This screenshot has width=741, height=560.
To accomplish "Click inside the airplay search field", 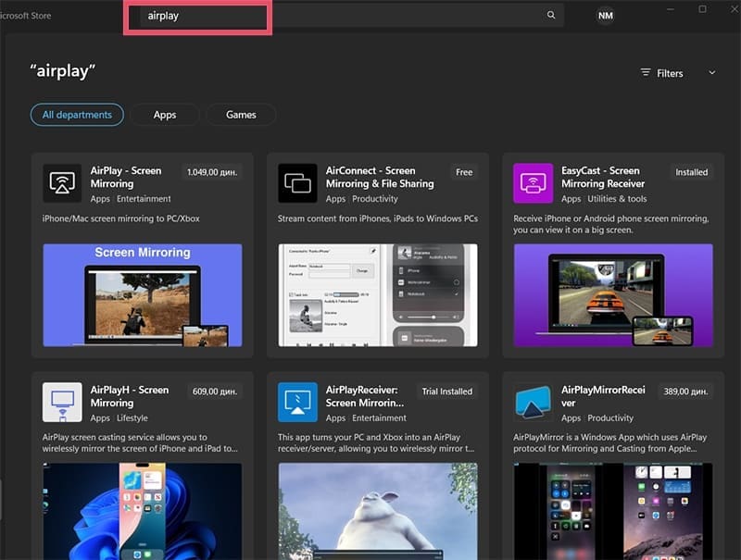I will coord(197,16).
